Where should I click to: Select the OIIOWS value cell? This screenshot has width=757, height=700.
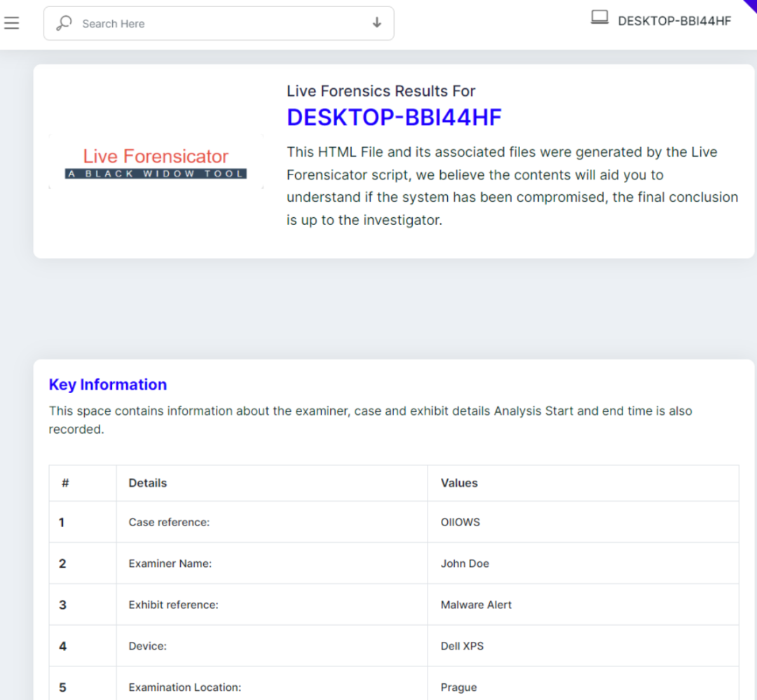(x=583, y=522)
